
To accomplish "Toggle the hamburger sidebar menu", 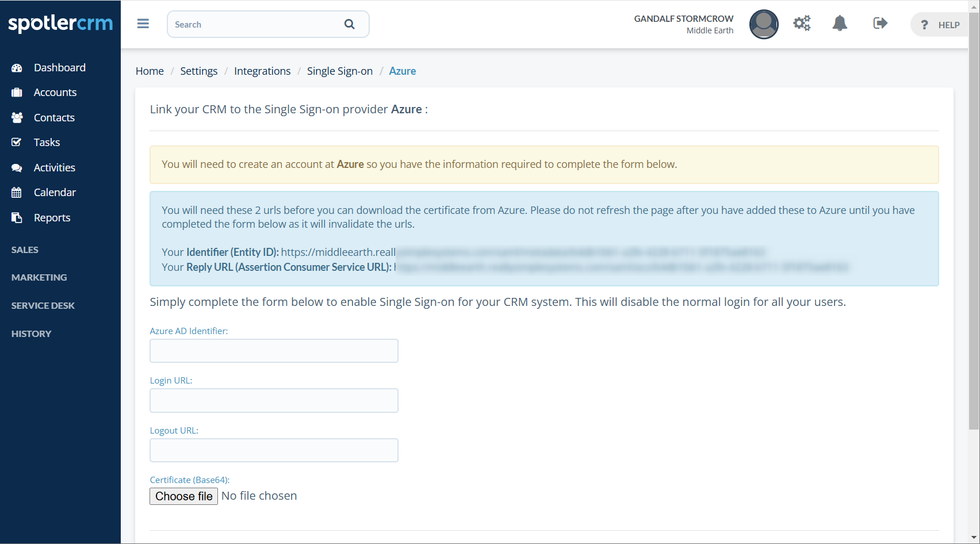I will coord(143,24).
